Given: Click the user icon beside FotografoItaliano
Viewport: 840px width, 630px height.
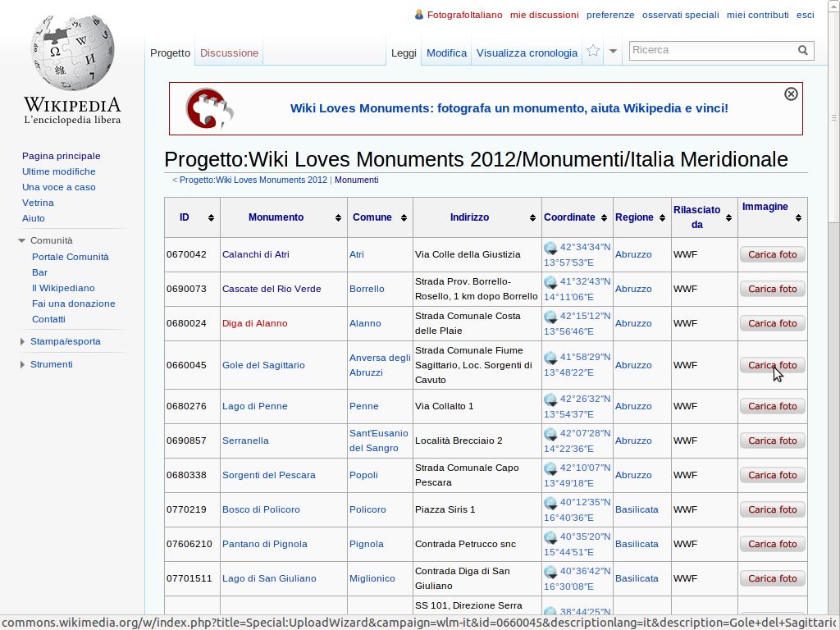Looking at the screenshot, I should point(419,15).
